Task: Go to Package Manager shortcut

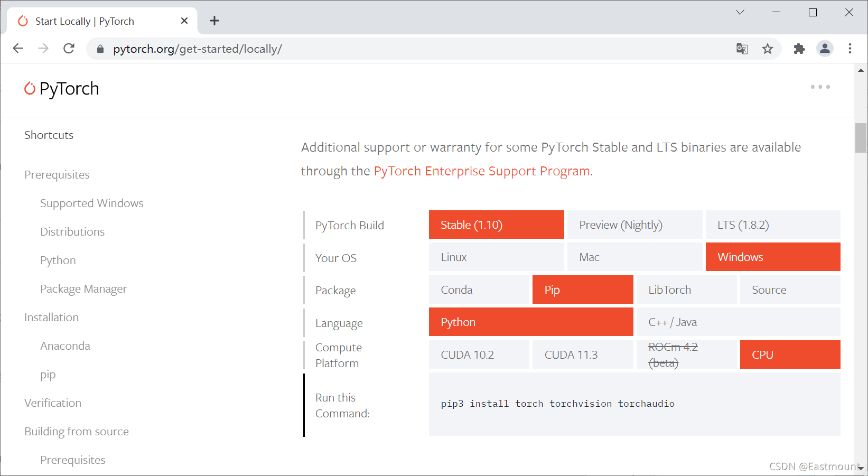Action: [83, 289]
